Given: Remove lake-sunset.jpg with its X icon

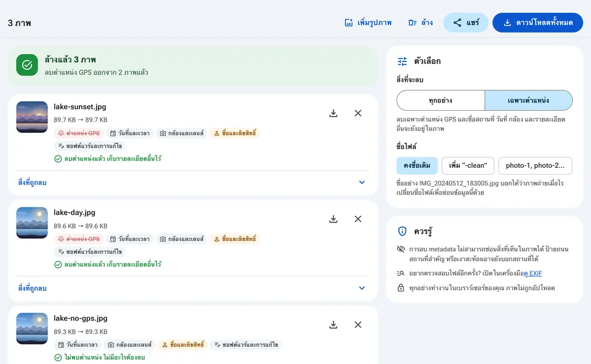Looking at the screenshot, I should (x=358, y=113).
